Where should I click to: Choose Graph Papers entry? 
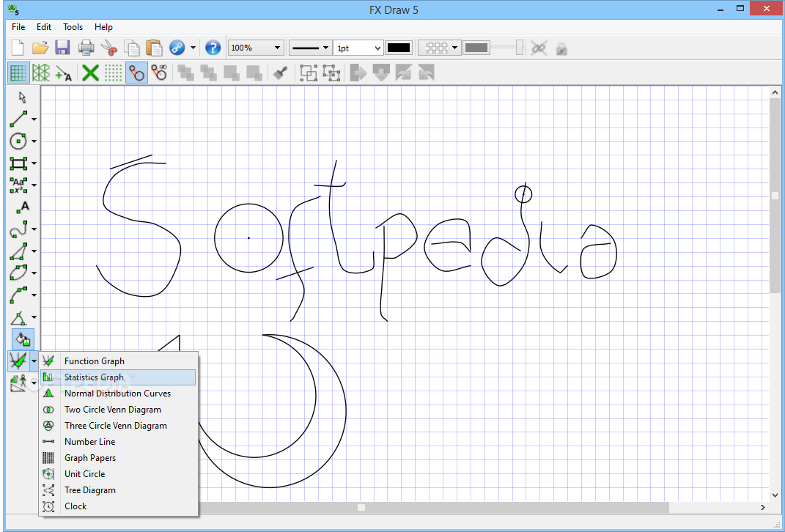click(118, 458)
